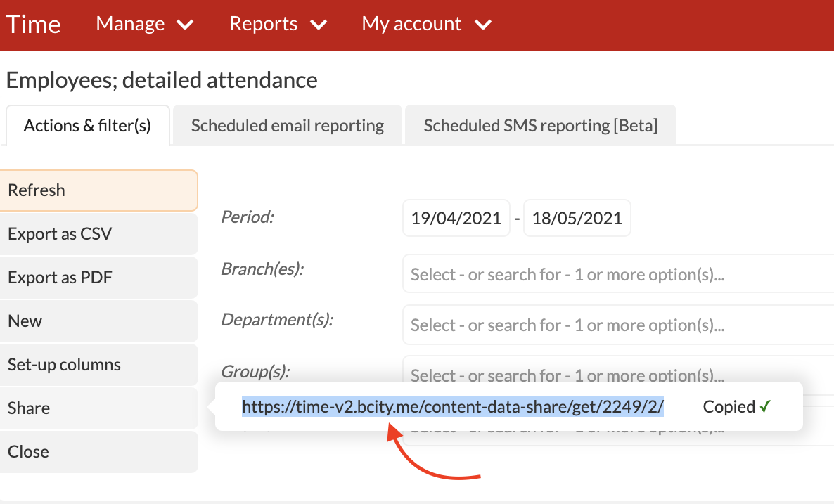The height and width of the screenshot is (504, 834).
Task: Click the highlighted share URL link
Action: 453,407
